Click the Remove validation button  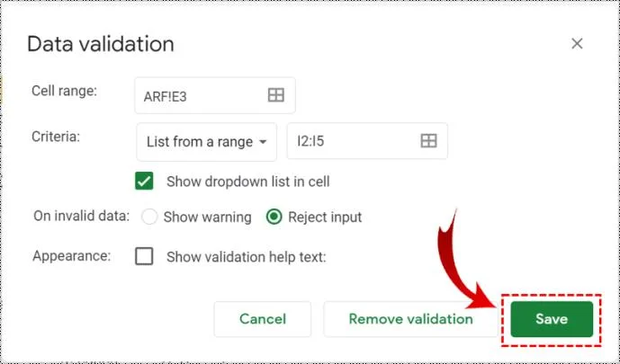[x=410, y=319]
